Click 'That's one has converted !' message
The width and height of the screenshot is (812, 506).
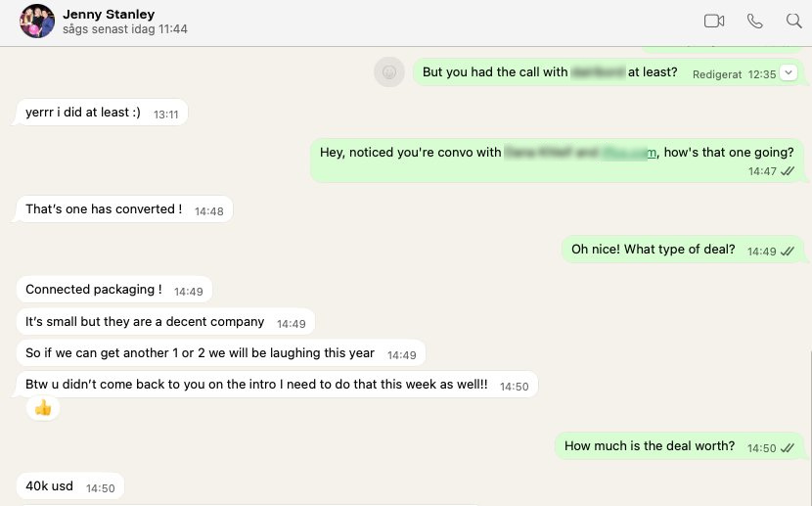point(104,209)
